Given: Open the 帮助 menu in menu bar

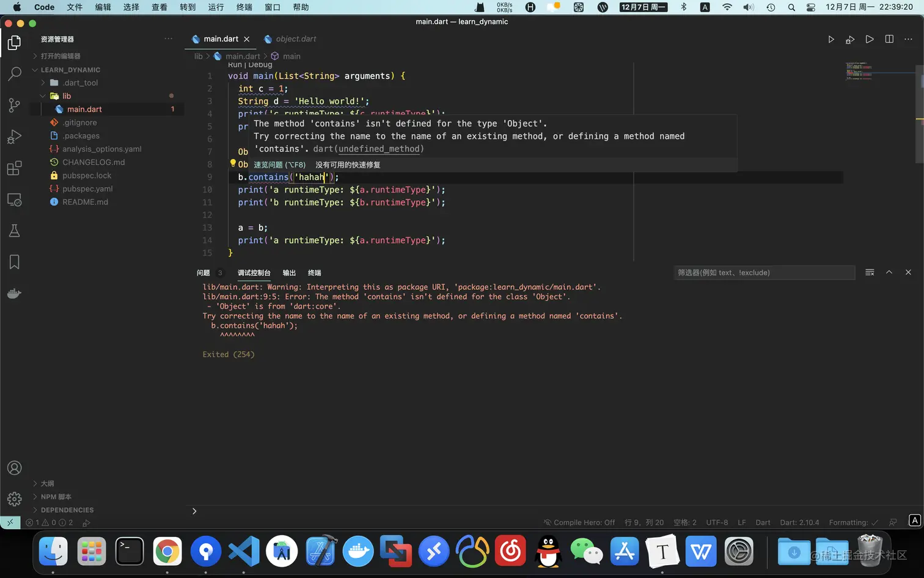Looking at the screenshot, I should [301, 7].
